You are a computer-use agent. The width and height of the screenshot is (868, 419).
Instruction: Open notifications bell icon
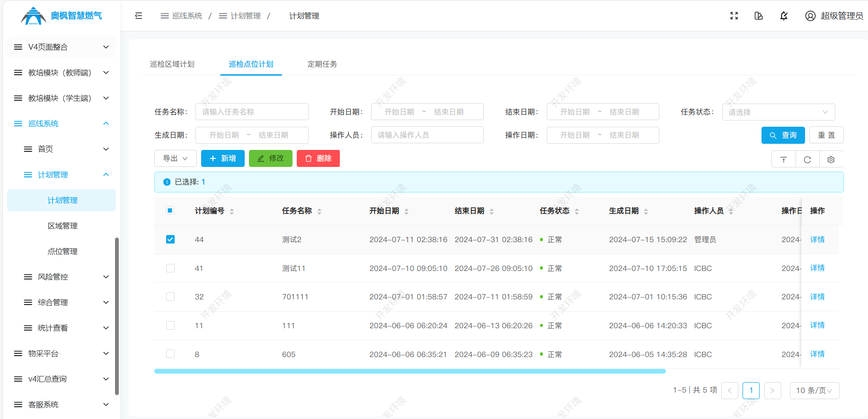tap(784, 16)
